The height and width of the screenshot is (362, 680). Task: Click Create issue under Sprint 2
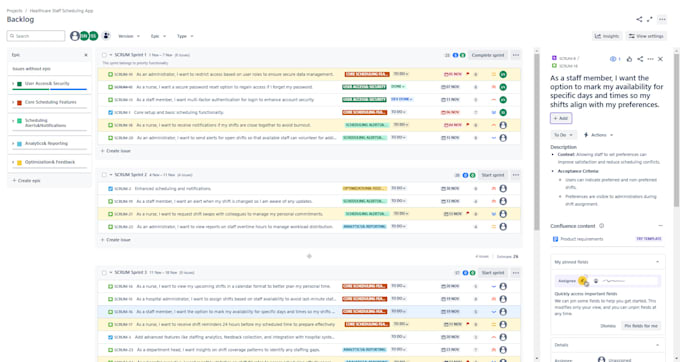click(x=116, y=240)
